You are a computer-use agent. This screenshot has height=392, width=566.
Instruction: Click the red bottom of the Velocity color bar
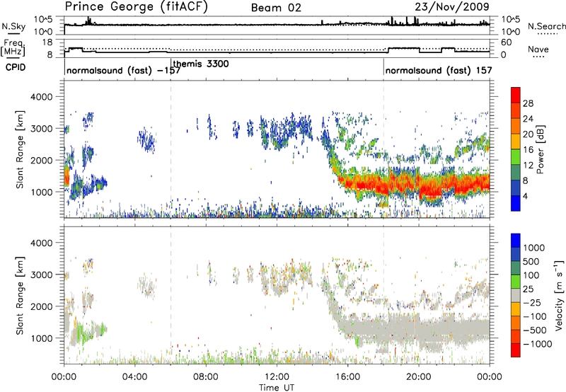(x=516, y=350)
